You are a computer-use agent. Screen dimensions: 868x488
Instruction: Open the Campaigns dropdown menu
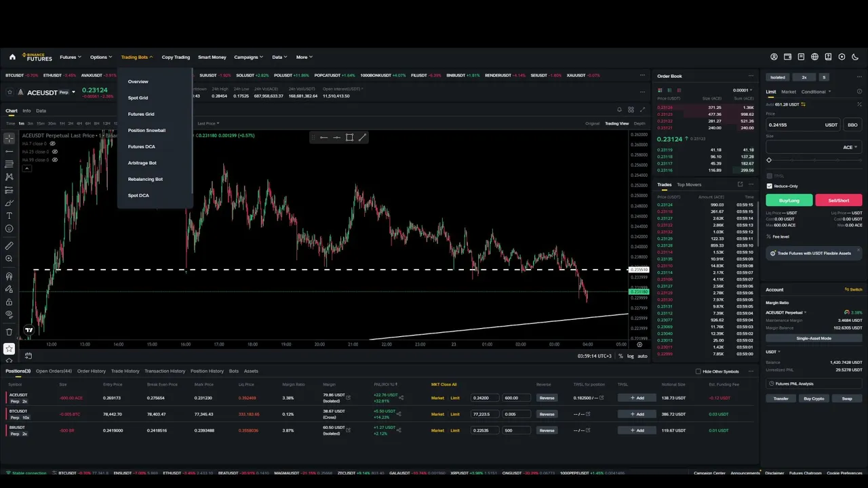point(249,57)
